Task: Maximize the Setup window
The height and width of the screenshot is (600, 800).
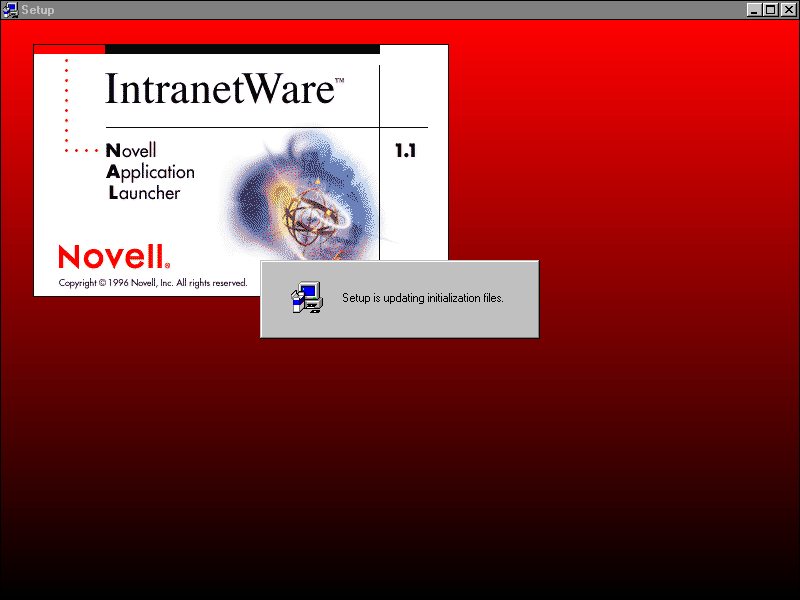Action: tap(770, 10)
